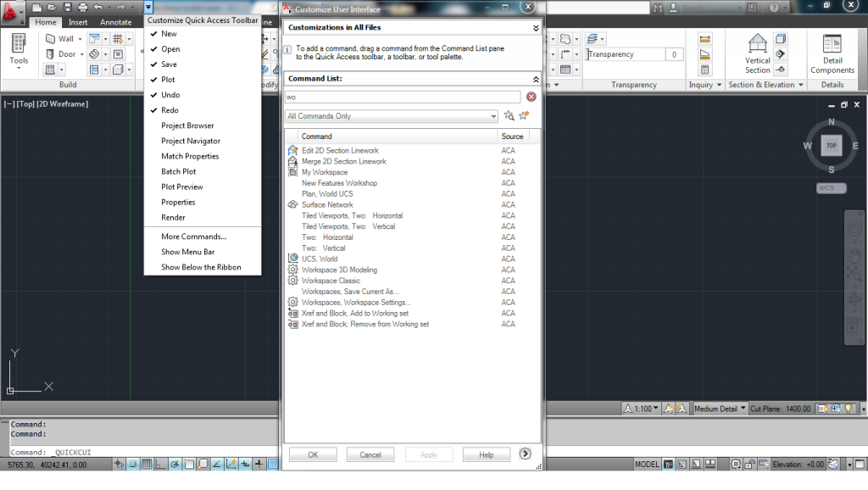Click the TOP face of the ViewCube
868x490 pixels.
pyautogui.click(x=832, y=146)
